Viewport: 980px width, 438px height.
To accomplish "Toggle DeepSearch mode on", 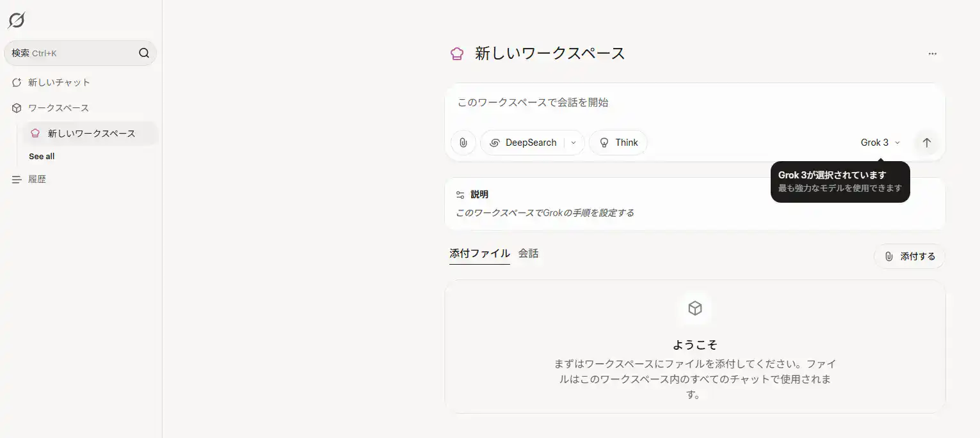I will (522, 143).
